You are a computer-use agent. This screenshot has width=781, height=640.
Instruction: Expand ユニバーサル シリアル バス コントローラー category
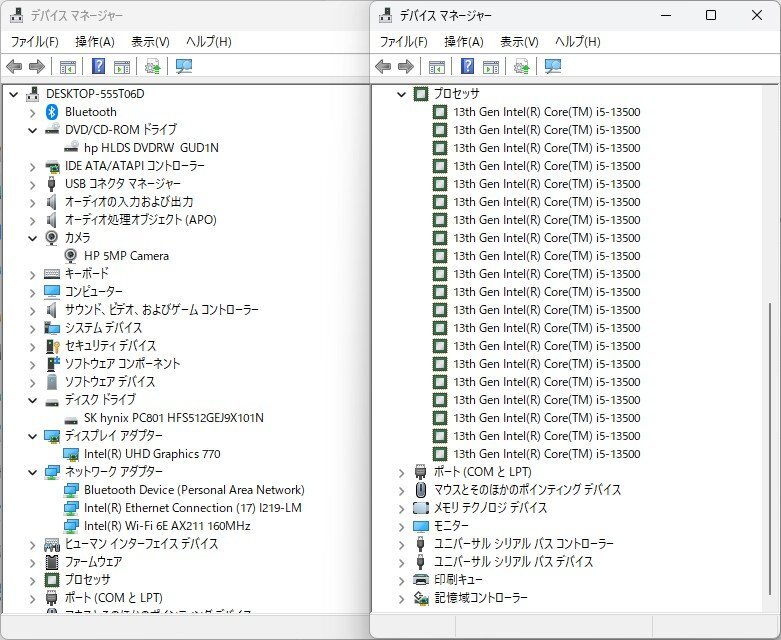coord(401,544)
